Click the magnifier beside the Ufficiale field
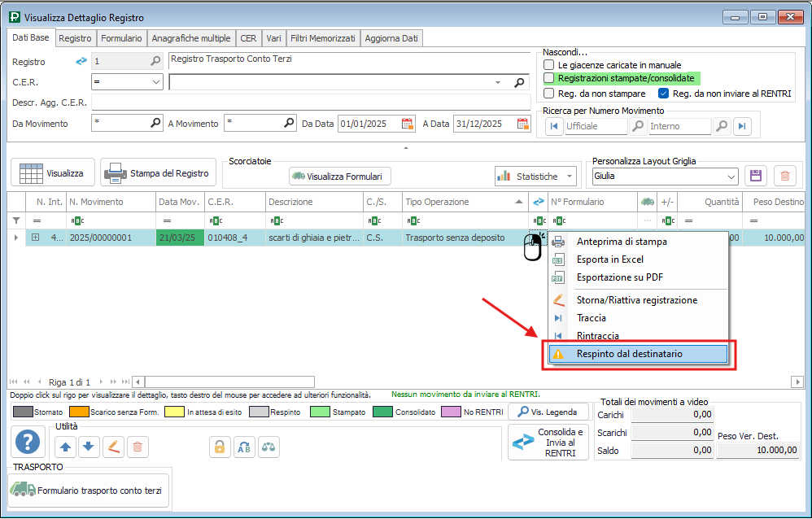Image resolution: width=812 pixels, height=519 pixels. (639, 126)
